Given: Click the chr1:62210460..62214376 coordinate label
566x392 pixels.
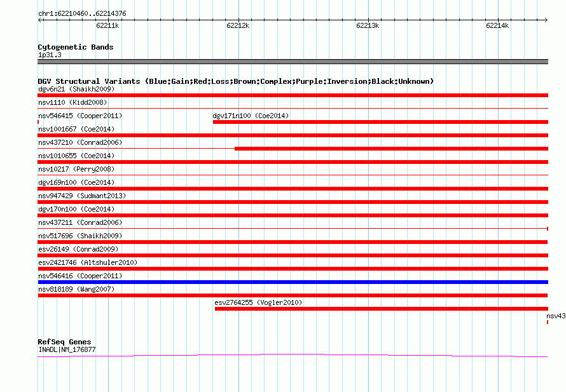Looking at the screenshot, I should 82,14.
